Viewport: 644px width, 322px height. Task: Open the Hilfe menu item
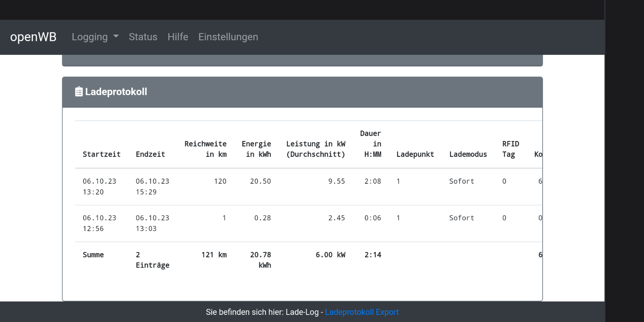coord(178,37)
